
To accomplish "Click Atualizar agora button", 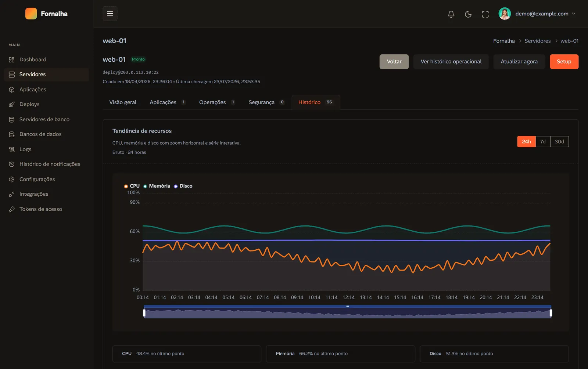I will click(x=519, y=62).
